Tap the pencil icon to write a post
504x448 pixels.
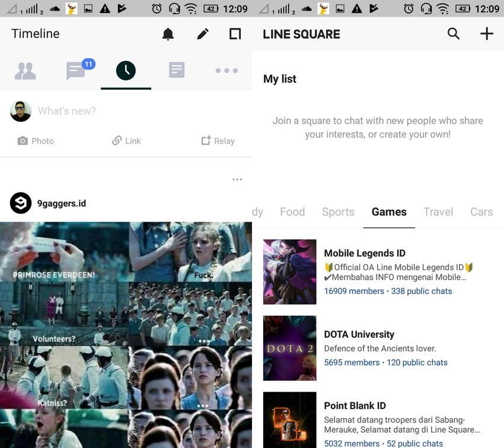[203, 34]
